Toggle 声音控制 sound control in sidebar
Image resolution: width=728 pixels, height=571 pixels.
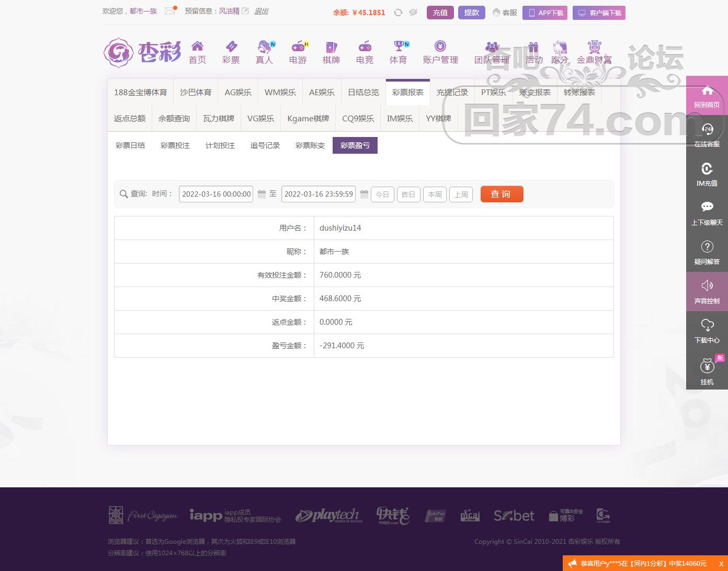pos(707,291)
